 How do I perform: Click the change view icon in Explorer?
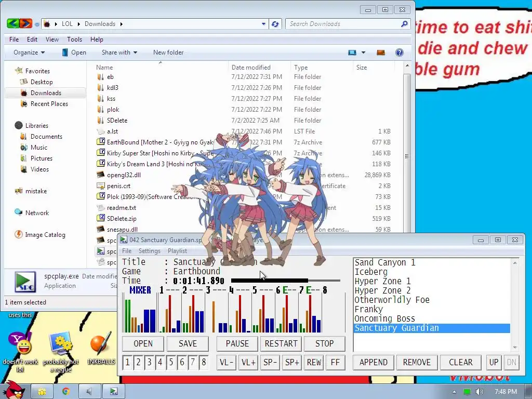pyautogui.click(x=352, y=52)
